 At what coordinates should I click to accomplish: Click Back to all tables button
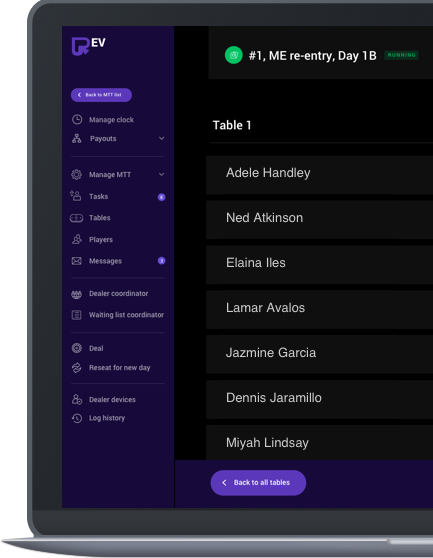tap(258, 483)
